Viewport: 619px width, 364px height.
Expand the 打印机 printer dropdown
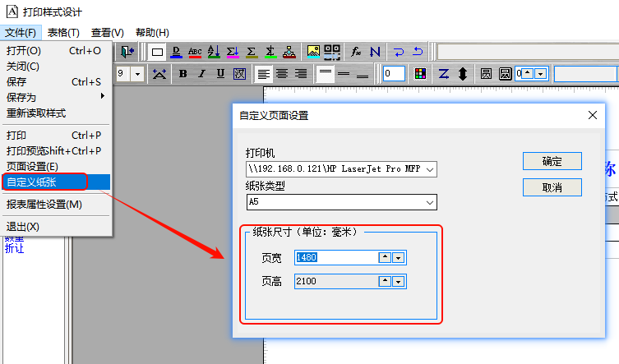[x=430, y=169]
